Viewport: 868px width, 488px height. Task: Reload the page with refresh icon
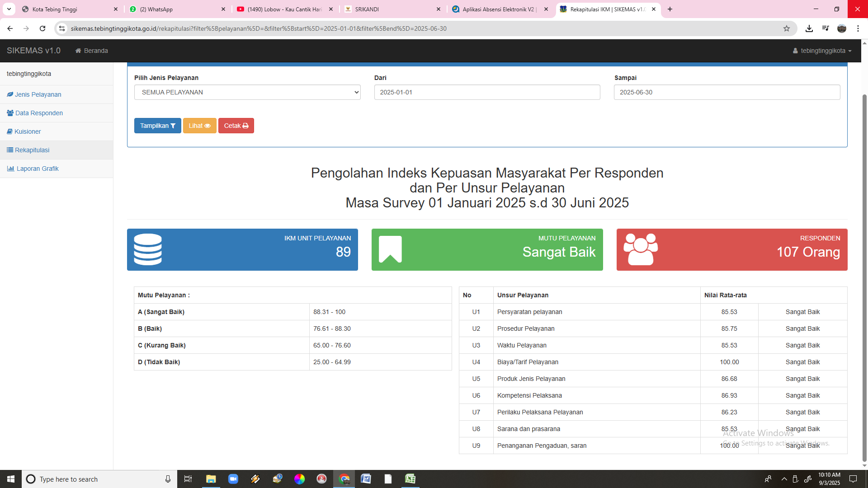[x=42, y=28]
